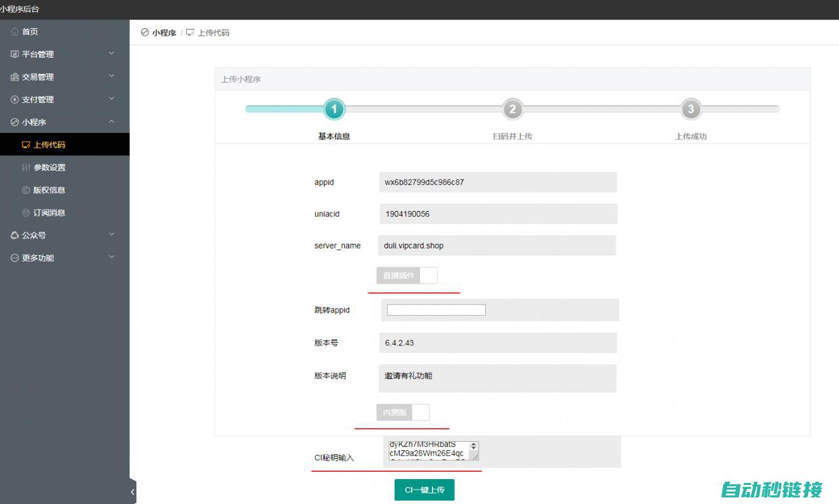Screen dimensions: 839x504
Task: Click the 小程序 breadcrumb link
Action: 164,33
